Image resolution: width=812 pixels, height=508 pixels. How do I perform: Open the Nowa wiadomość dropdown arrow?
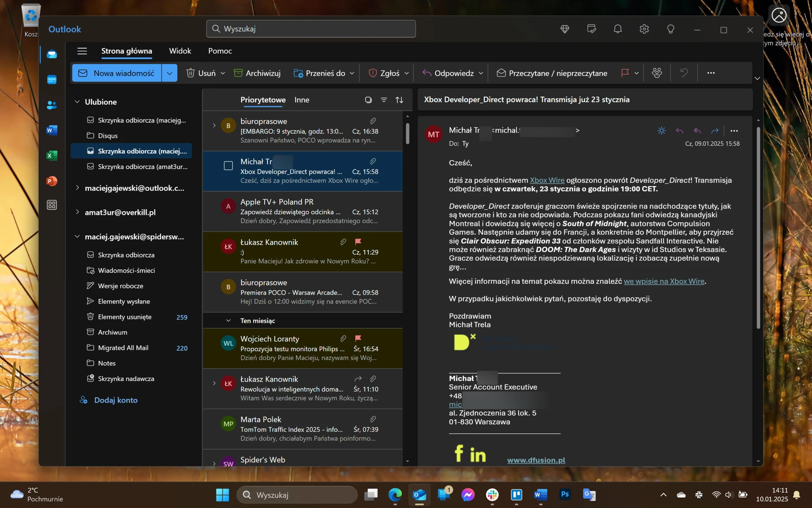[x=170, y=73]
